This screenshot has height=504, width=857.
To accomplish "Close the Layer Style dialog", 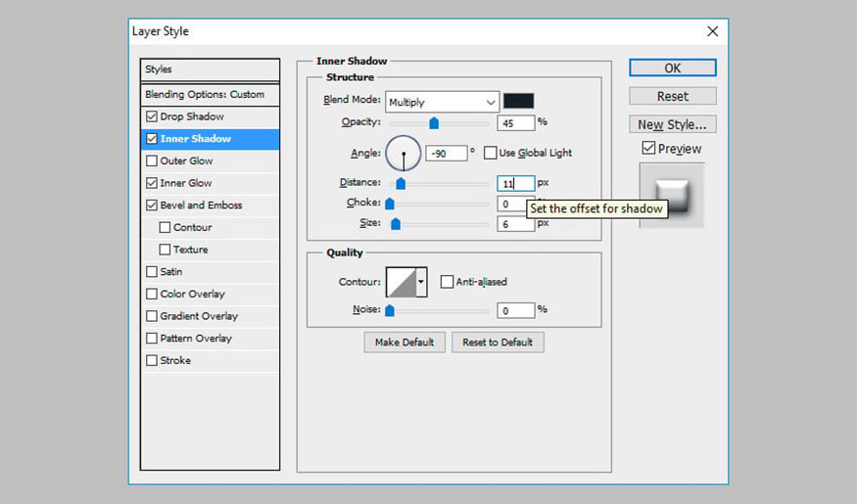I will 712,31.
